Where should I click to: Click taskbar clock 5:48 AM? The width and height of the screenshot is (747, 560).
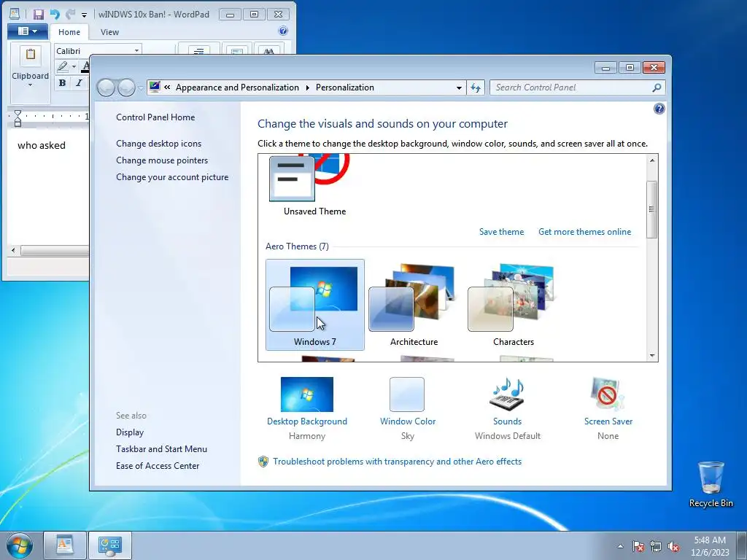point(710,546)
